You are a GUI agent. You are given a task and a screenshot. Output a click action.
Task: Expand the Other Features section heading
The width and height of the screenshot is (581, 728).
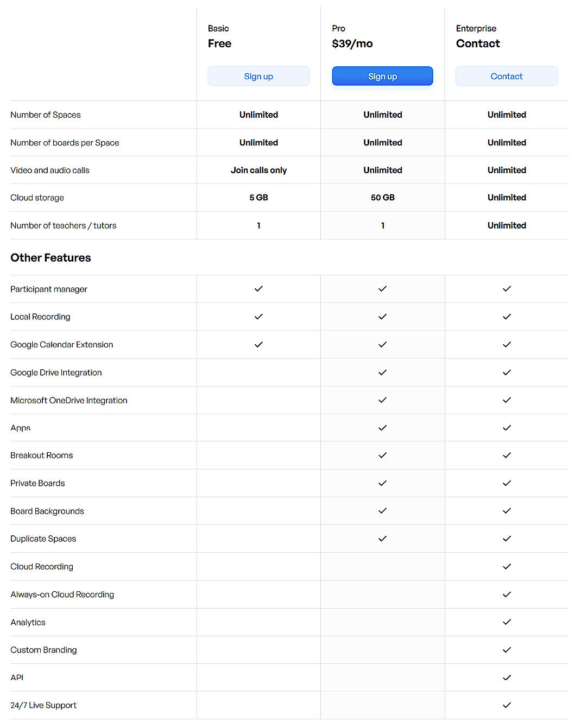coord(50,257)
